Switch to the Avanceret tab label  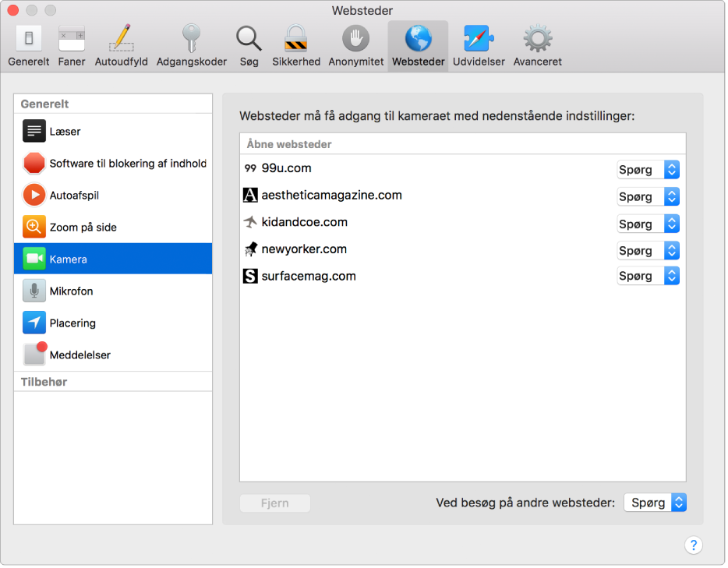pos(538,62)
